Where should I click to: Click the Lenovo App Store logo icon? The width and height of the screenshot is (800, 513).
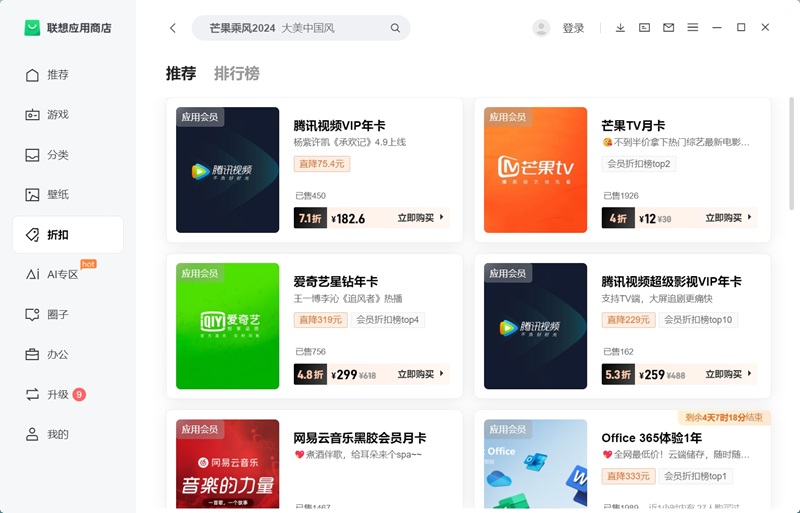pos(32,28)
